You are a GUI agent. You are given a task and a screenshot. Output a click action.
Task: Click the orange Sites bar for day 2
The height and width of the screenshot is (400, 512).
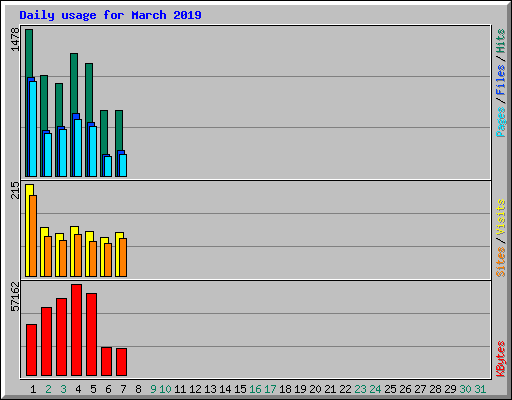pos(48,256)
